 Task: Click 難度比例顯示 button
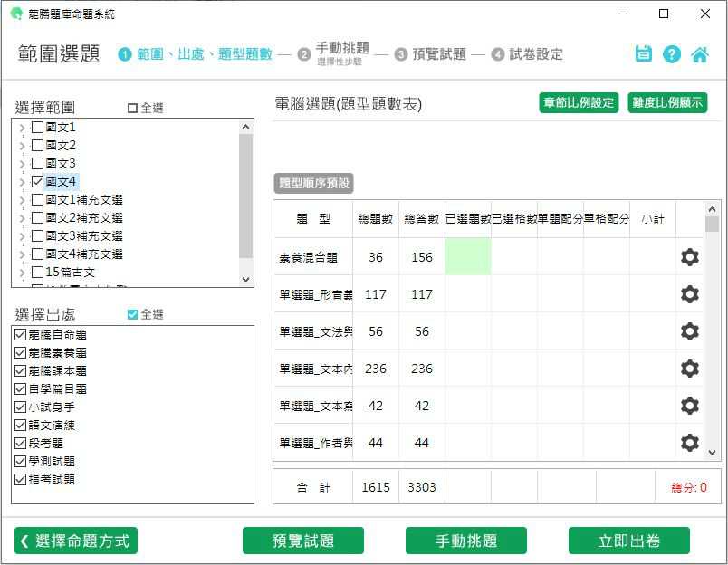(x=667, y=102)
